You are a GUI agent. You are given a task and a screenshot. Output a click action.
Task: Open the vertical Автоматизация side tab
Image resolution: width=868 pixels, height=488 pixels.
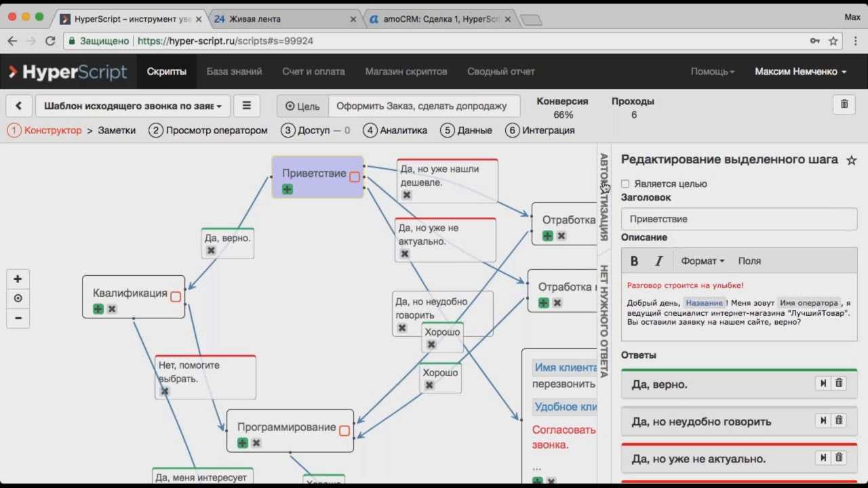(x=604, y=197)
